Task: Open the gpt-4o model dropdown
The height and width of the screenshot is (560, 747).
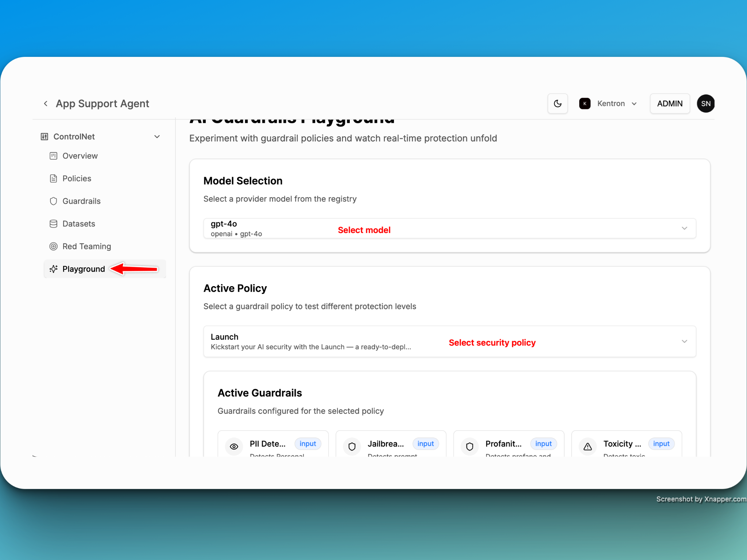Action: [449, 229]
